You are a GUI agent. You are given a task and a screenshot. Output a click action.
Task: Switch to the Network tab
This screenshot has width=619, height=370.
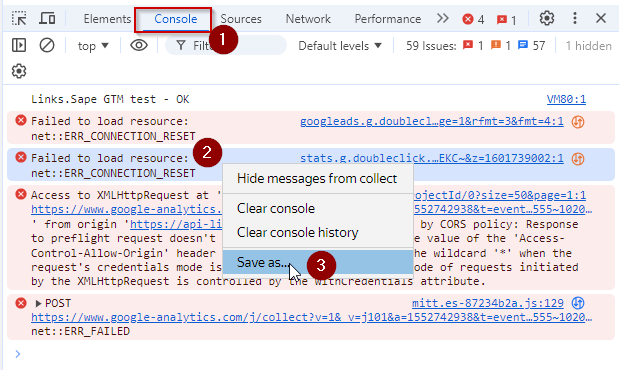[x=308, y=19]
